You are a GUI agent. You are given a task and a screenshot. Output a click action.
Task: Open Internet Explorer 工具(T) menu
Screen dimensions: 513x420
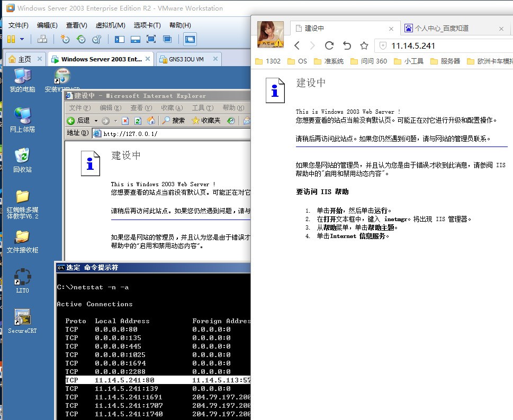(203, 108)
